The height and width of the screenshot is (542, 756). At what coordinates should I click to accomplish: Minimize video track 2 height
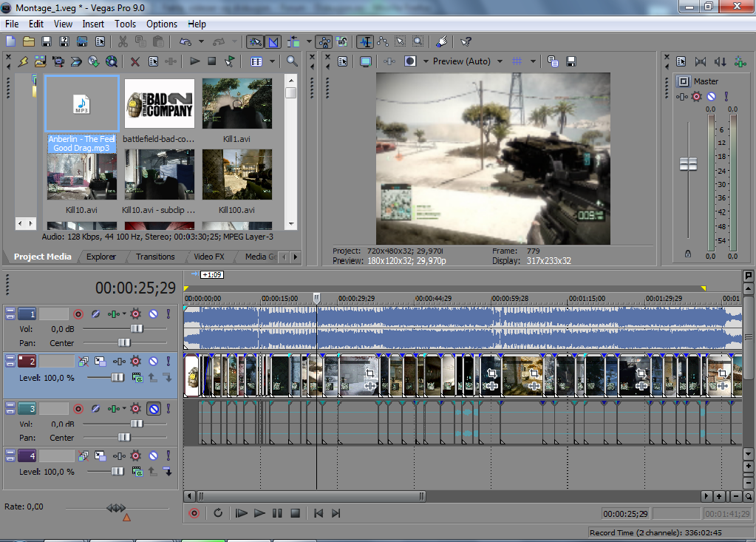pos(10,359)
